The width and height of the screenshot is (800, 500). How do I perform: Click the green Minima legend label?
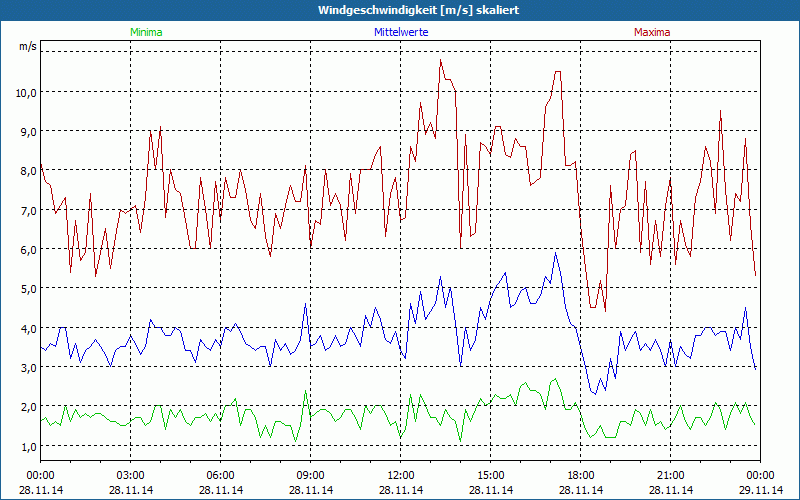click(146, 32)
